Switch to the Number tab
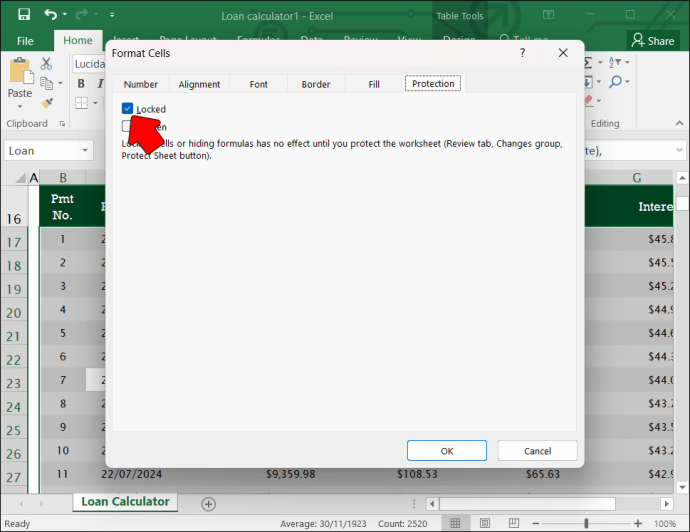The image size is (690, 532). coord(141,84)
